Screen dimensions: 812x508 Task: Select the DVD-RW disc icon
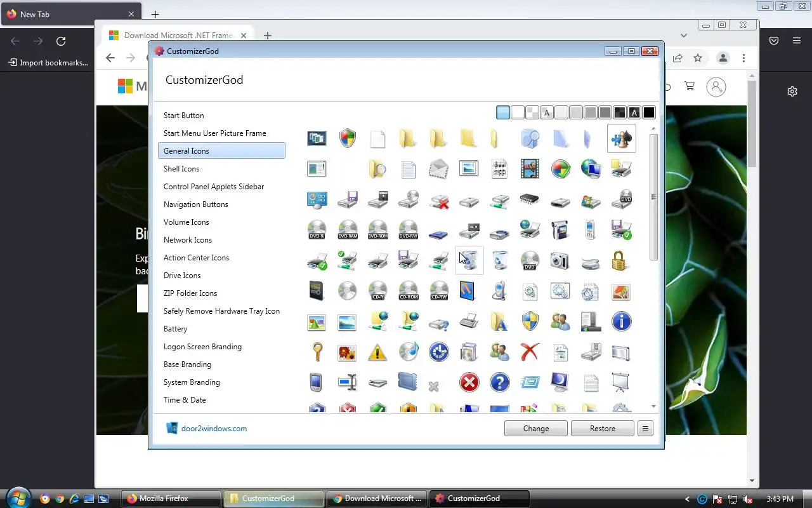408,230
